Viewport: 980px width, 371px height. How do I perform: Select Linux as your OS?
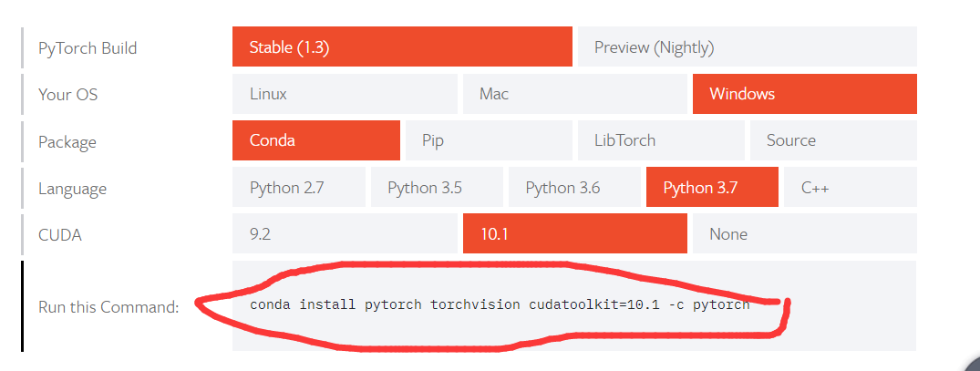345,94
